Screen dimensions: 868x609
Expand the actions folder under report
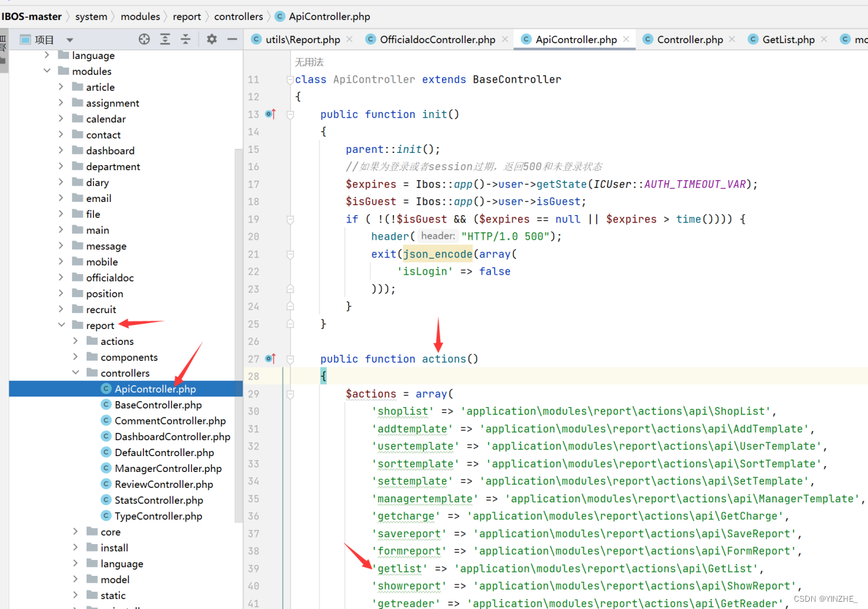75,342
